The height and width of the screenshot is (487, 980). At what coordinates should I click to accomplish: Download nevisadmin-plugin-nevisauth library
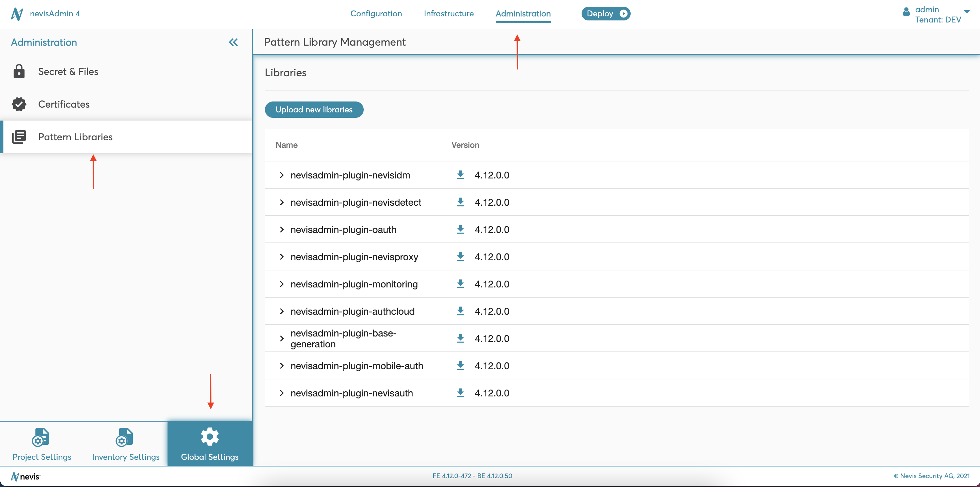point(460,393)
